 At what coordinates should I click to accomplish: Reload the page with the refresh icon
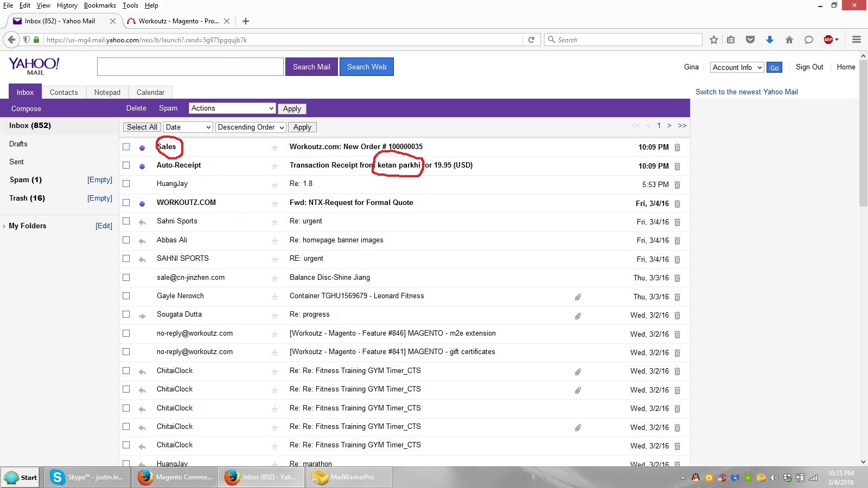[x=531, y=40]
